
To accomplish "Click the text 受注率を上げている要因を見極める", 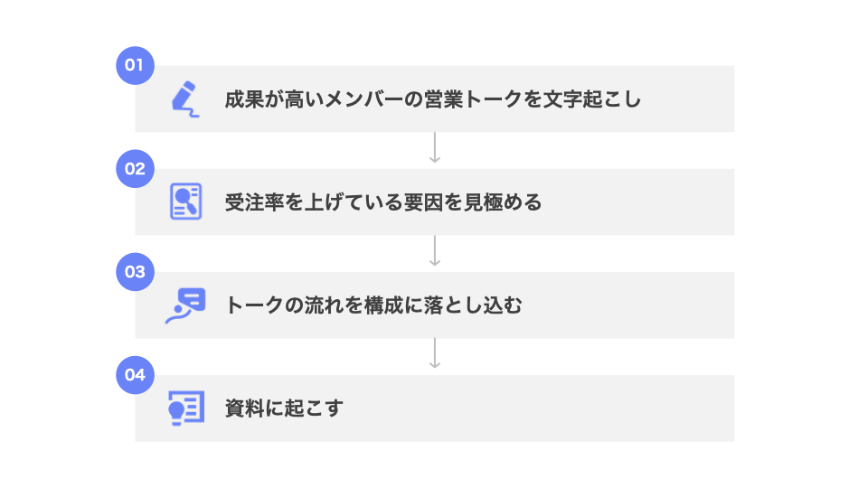I will point(382,202).
